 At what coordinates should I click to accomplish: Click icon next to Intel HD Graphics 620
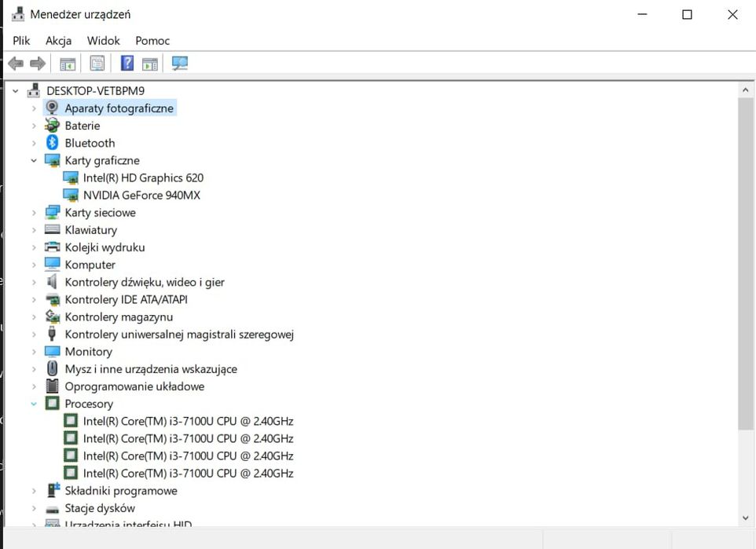tap(71, 178)
